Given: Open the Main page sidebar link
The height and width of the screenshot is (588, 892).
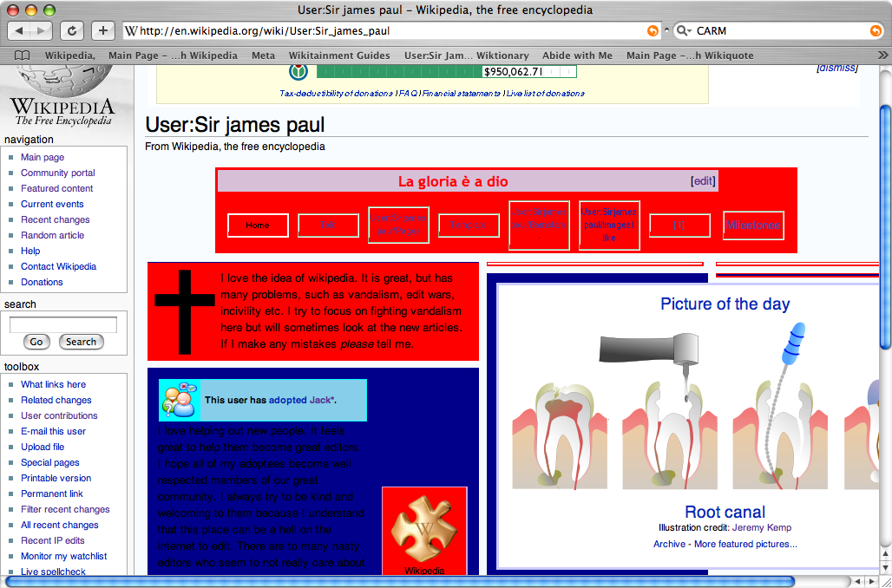Looking at the screenshot, I should click(43, 157).
